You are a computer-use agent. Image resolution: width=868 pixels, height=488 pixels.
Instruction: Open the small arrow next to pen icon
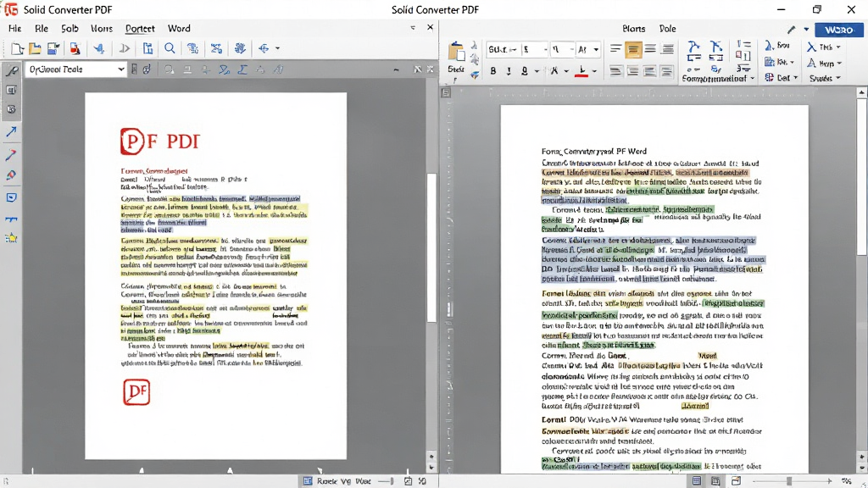[x=806, y=30]
